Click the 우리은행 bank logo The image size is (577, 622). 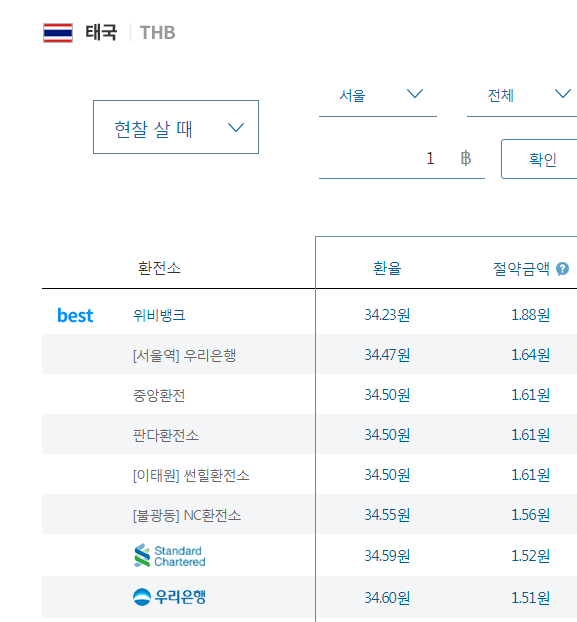tap(169, 597)
